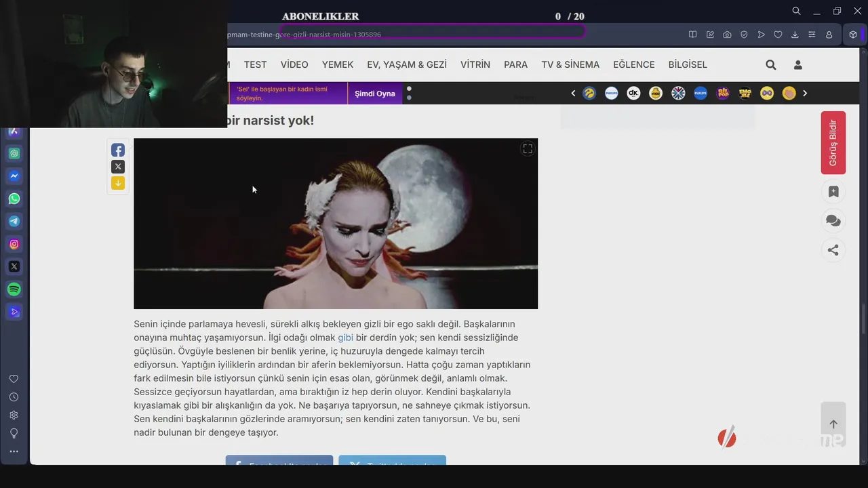
Task: Open the Bil Pop logo in brand strip
Action: [x=723, y=94]
